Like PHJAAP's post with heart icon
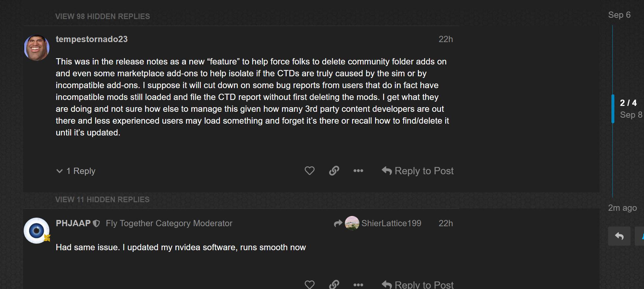 point(309,284)
